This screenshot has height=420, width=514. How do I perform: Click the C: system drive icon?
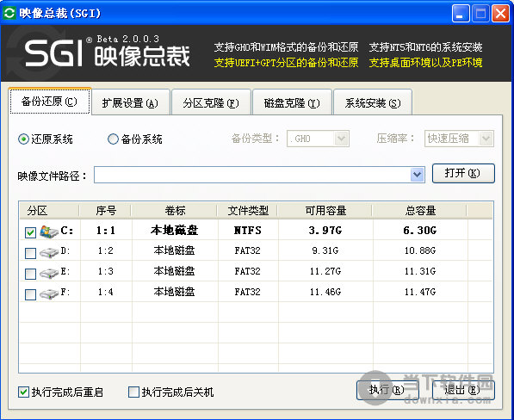49,232
